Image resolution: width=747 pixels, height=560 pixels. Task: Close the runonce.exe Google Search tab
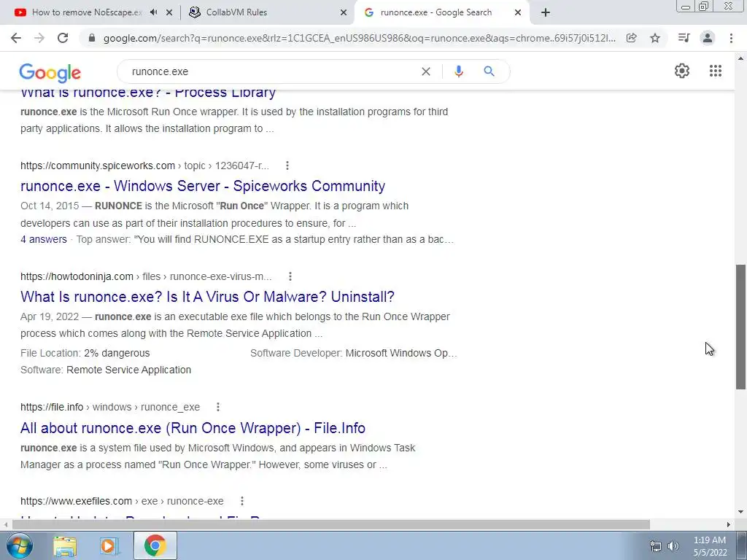(x=518, y=12)
